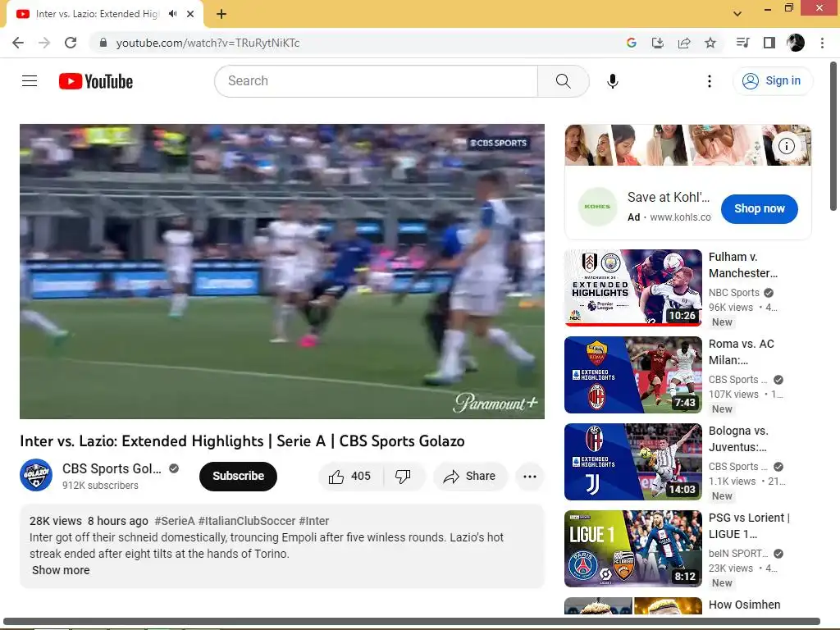Open Google icon in address bar

click(631, 43)
